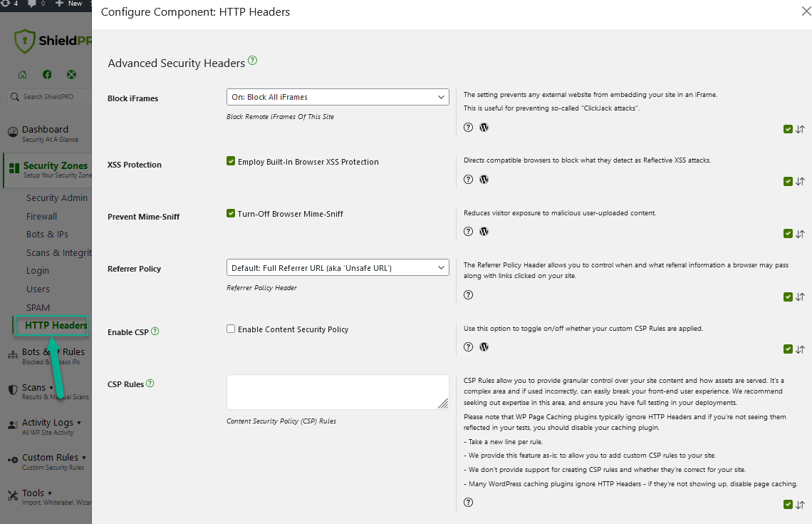This screenshot has width=812, height=524.
Task: Click the helm wheel icon next to Facebook
Action: click(x=71, y=74)
